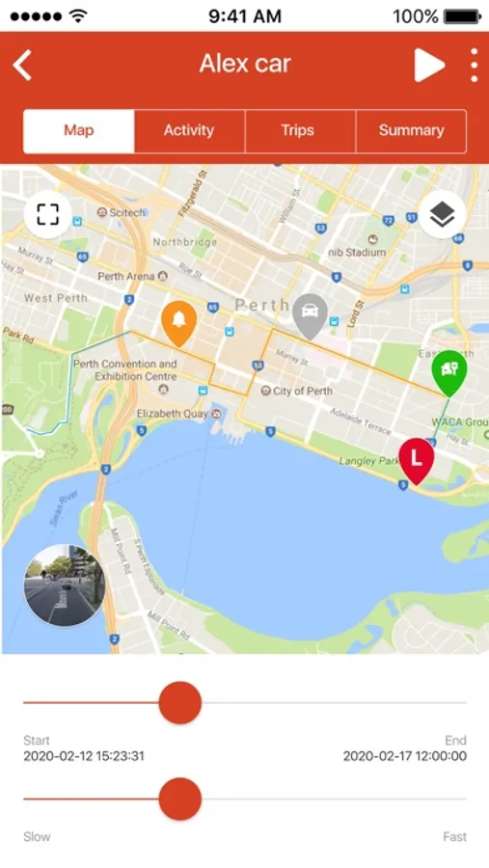This screenshot has width=489, height=868.
Task: Tap the back arrow in header
Action: tap(23, 65)
